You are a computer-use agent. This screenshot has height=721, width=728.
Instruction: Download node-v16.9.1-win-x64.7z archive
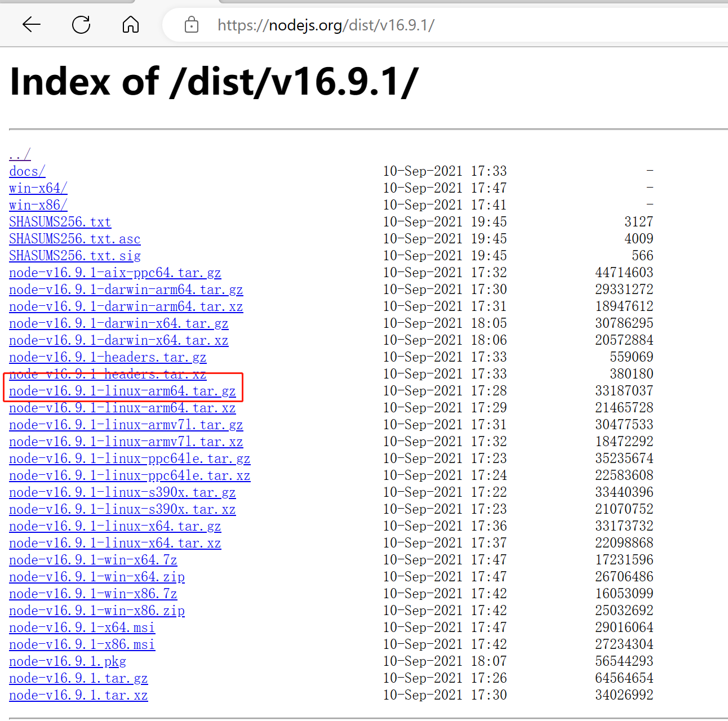click(x=93, y=560)
